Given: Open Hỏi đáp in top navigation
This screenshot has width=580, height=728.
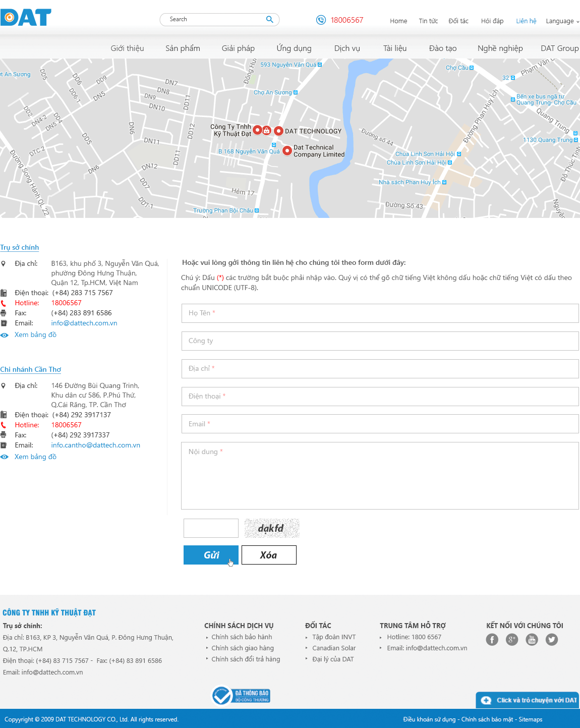Looking at the screenshot, I should [x=492, y=21].
